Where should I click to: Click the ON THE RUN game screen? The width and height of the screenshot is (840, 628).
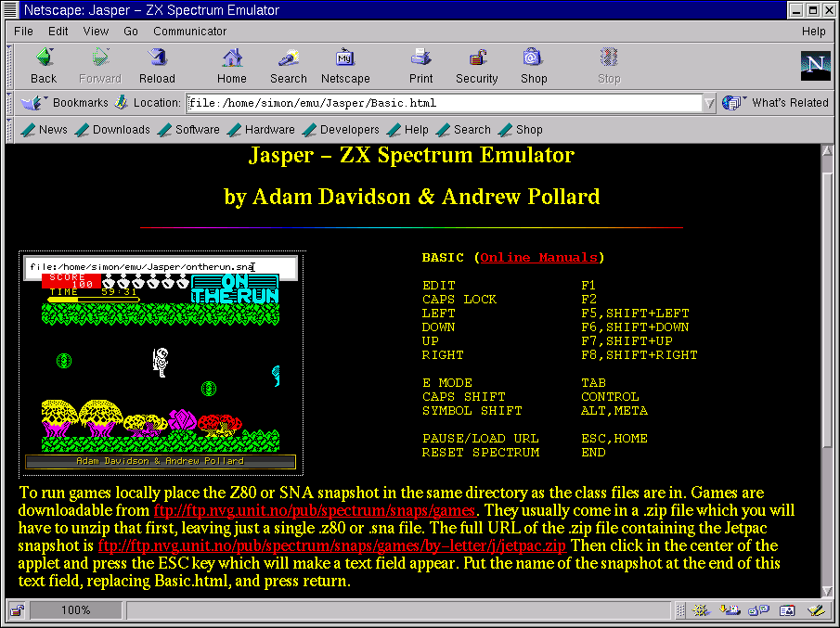(x=161, y=364)
